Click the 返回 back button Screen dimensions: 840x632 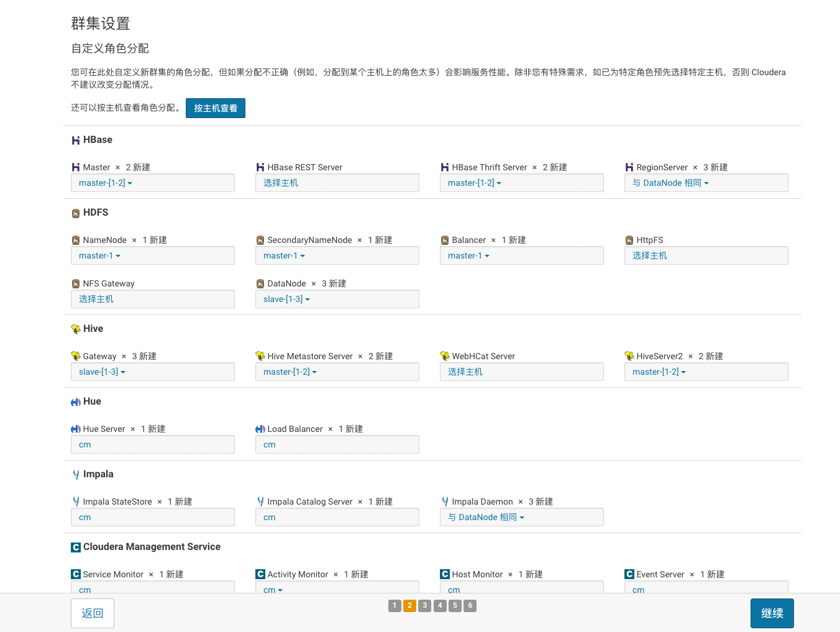(x=93, y=613)
